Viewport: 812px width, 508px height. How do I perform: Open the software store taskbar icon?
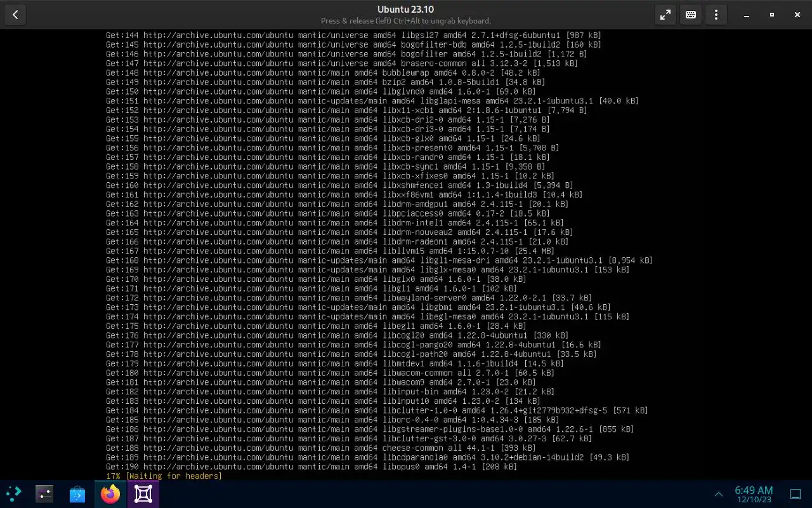pyautogui.click(x=77, y=494)
